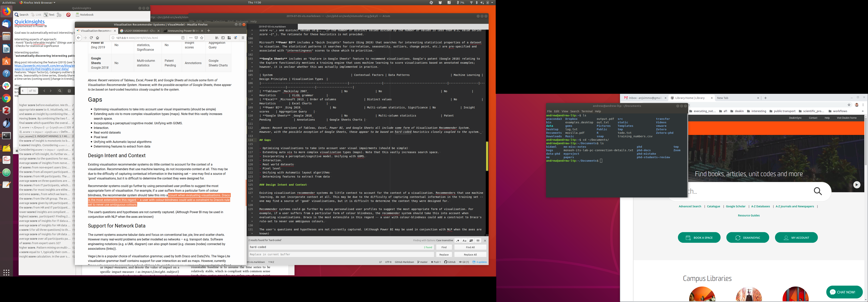This screenshot has width=868, height=302.
Task: Open Terminal menu in terminal window
Action: pos(587,112)
